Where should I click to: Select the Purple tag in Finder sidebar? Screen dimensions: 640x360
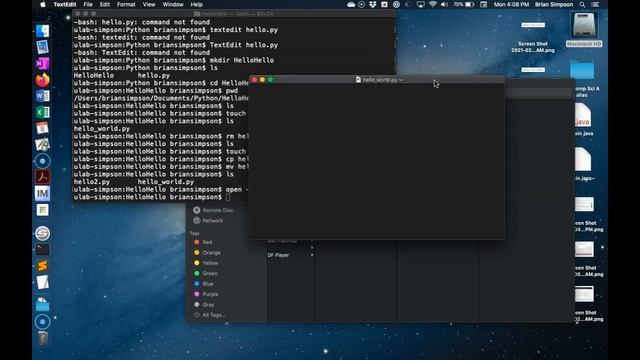point(206,294)
